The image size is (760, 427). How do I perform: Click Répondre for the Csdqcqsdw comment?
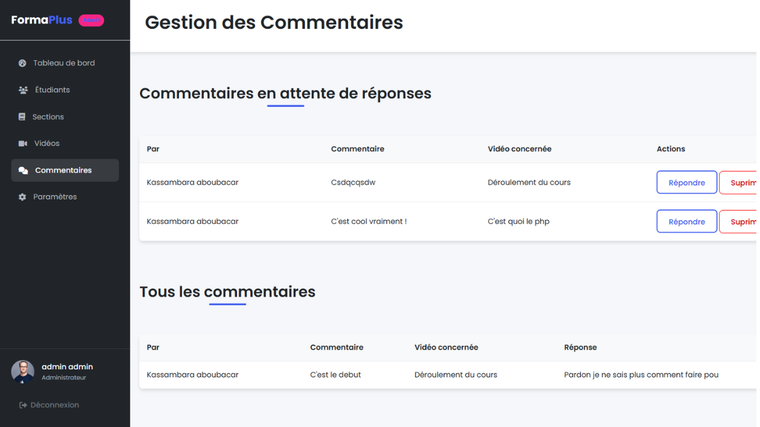click(x=686, y=183)
